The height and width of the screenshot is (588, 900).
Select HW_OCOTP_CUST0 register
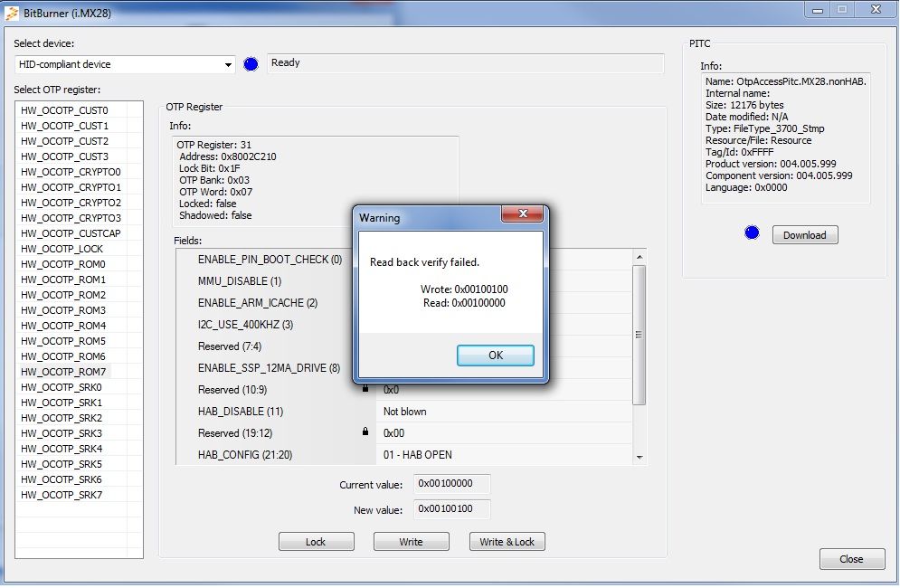tap(64, 110)
